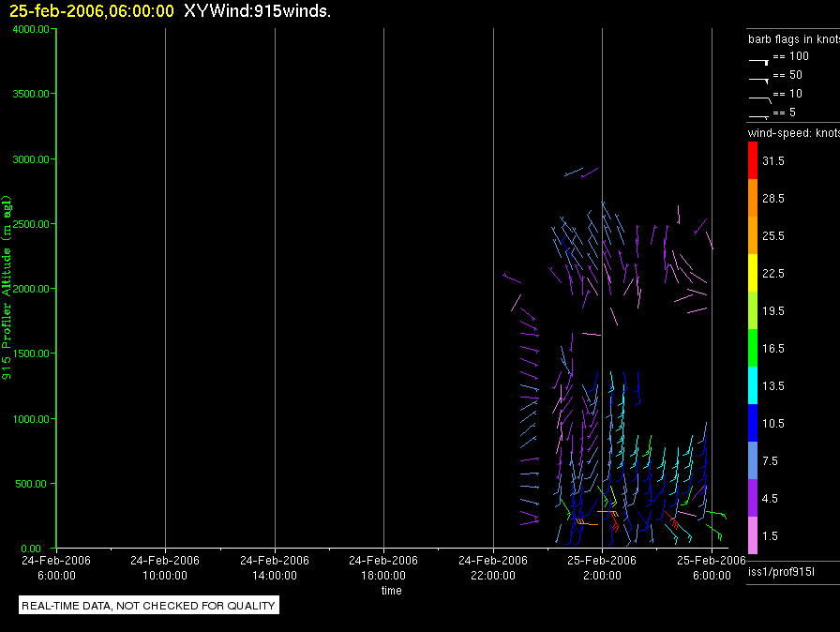Click the 100 knot barb flag symbol
The width and height of the screenshot is (840, 632).
(758, 62)
